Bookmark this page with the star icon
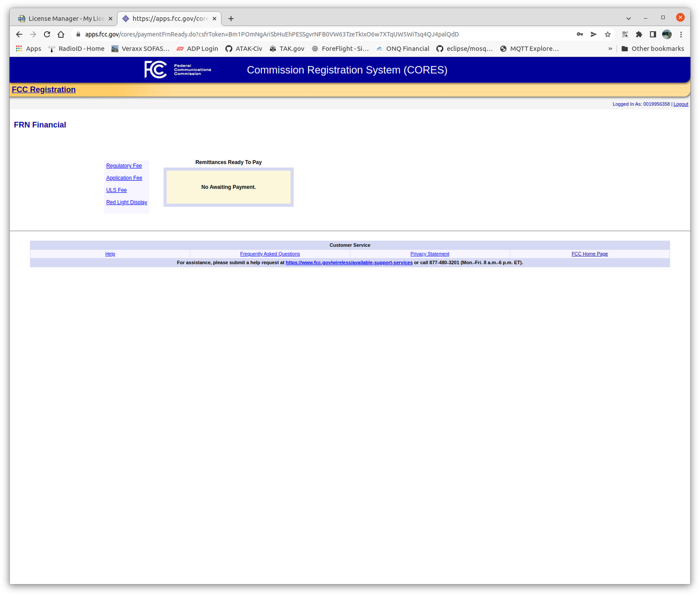Image resolution: width=700 pixels, height=595 pixels. click(x=608, y=34)
